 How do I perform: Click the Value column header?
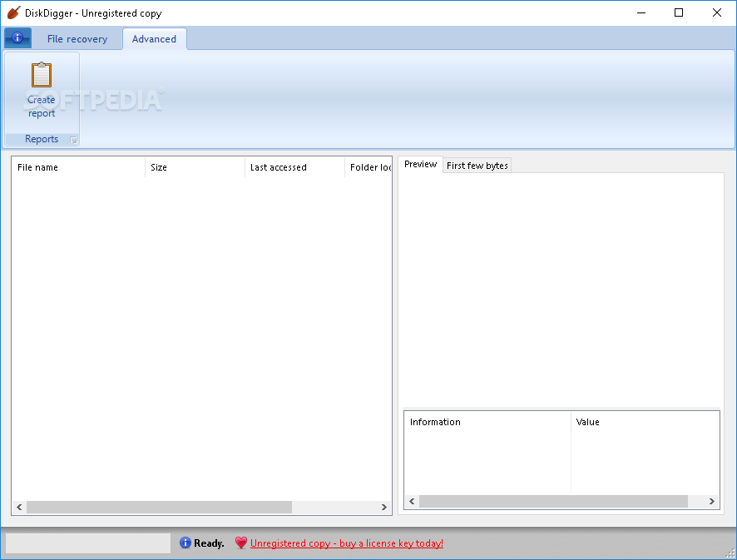645,422
